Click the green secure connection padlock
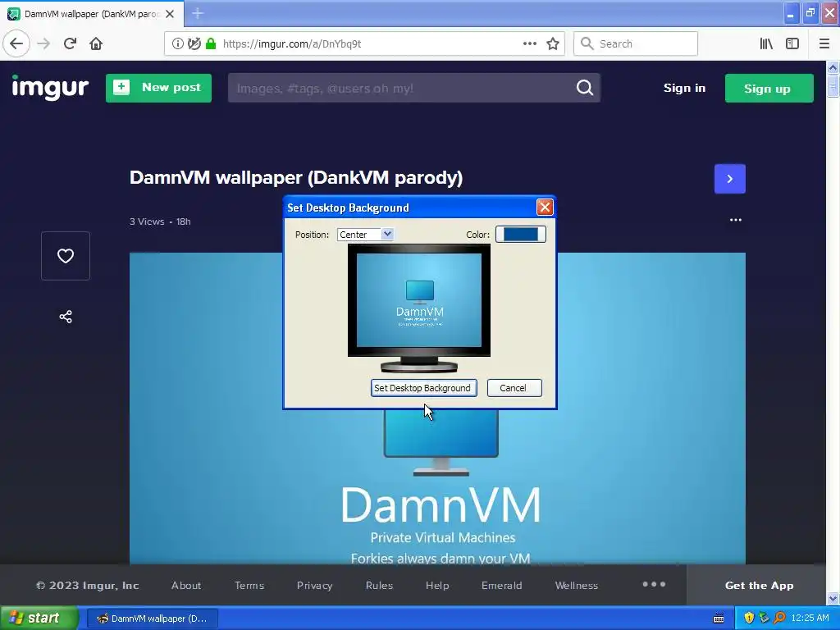 [211, 43]
